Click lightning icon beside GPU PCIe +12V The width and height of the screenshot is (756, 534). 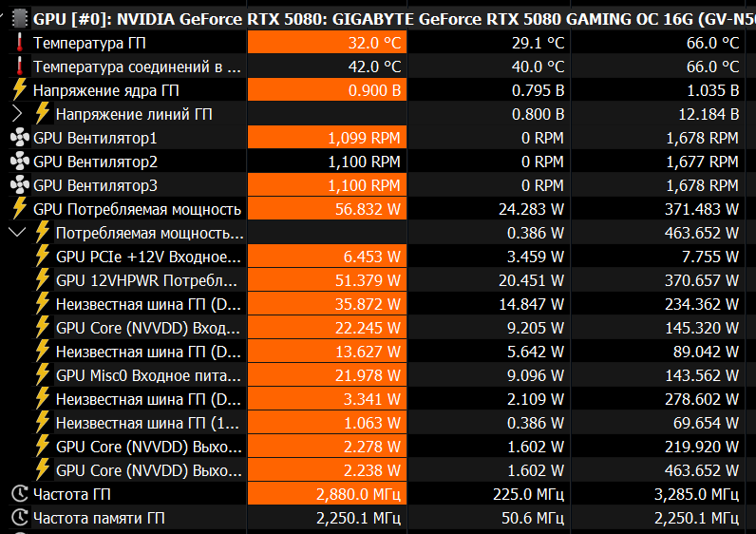coord(43,257)
